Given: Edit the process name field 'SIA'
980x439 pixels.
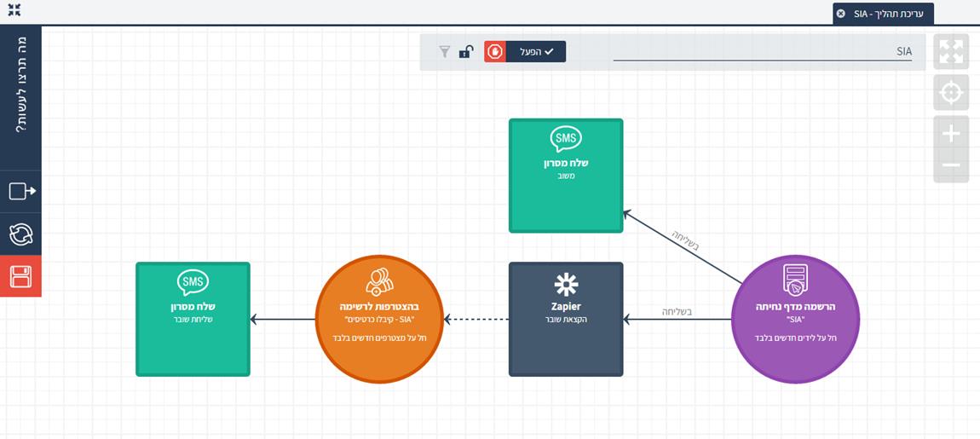Looking at the screenshot, I should pos(763,52).
